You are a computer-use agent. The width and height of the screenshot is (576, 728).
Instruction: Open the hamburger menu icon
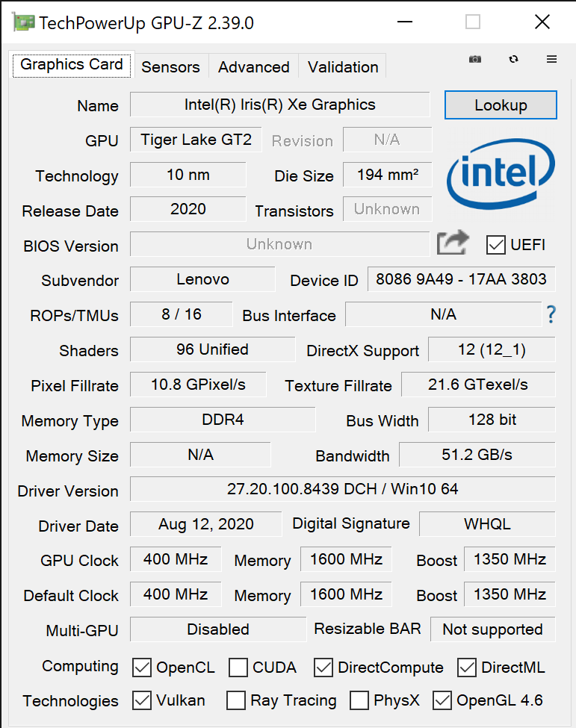coord(551,60)
